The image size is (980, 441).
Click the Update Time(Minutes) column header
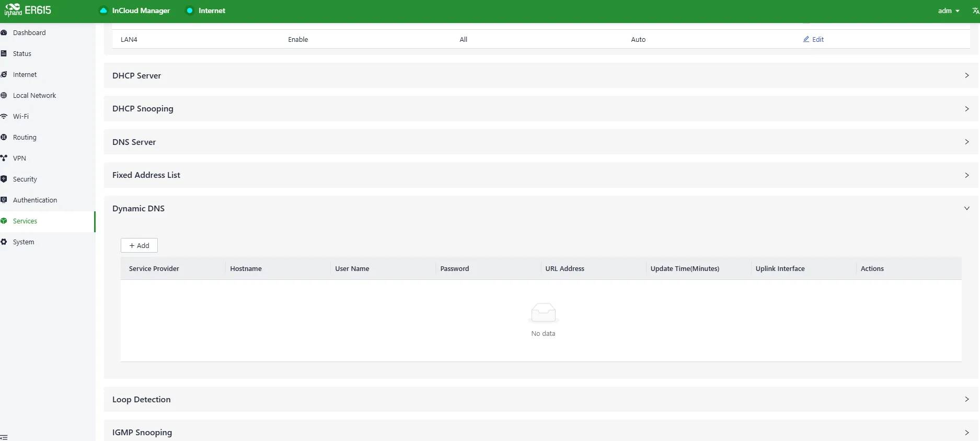685,268
